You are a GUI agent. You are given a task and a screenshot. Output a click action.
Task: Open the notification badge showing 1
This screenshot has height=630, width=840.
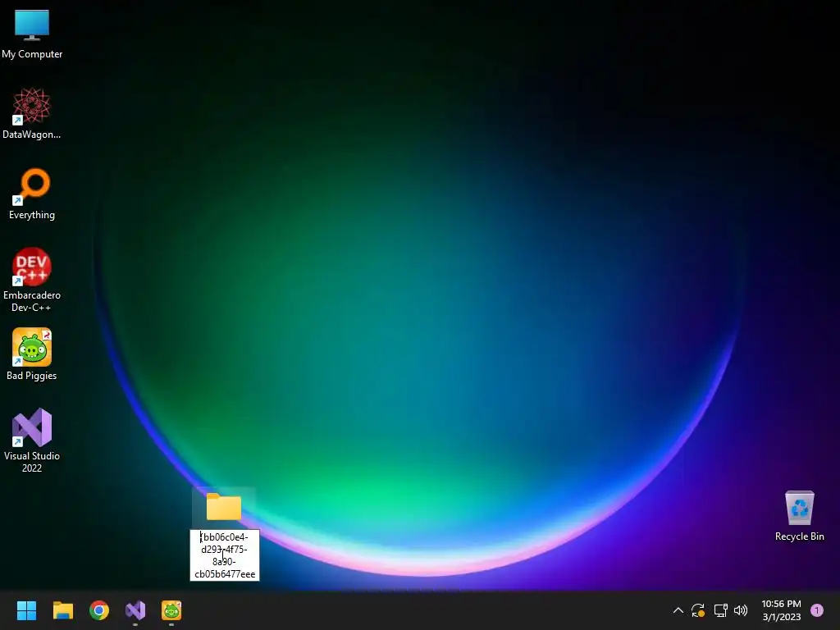[817, 610]
